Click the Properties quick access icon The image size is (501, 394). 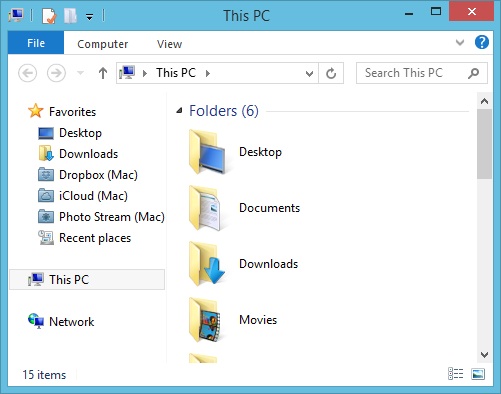pos(49,16)
